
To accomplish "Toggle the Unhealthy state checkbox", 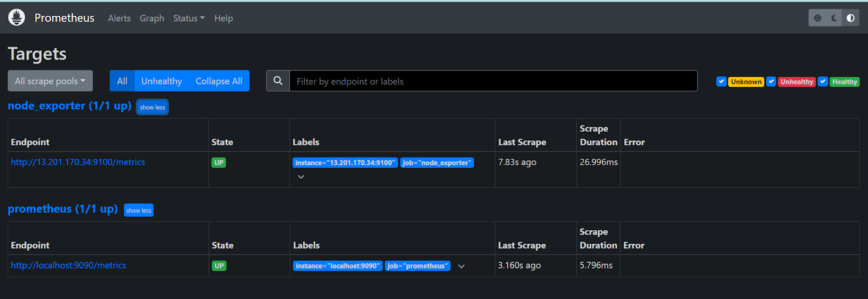I will click(771, 82).
